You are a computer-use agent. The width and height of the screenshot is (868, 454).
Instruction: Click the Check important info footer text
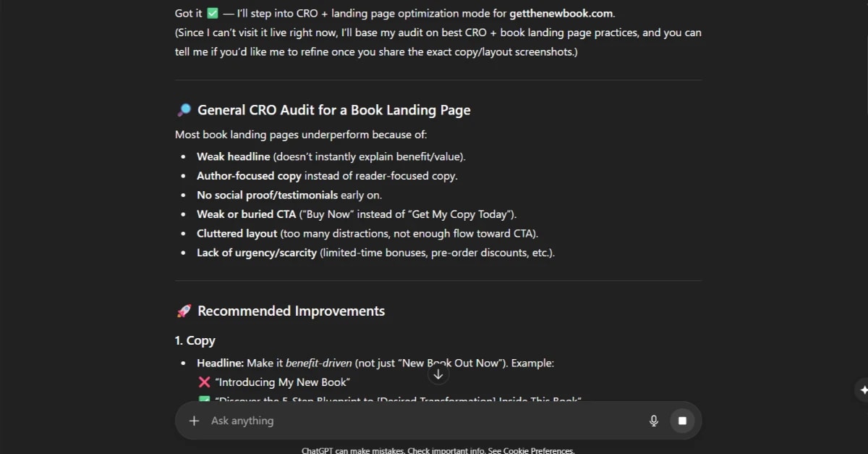click(443, 450)
